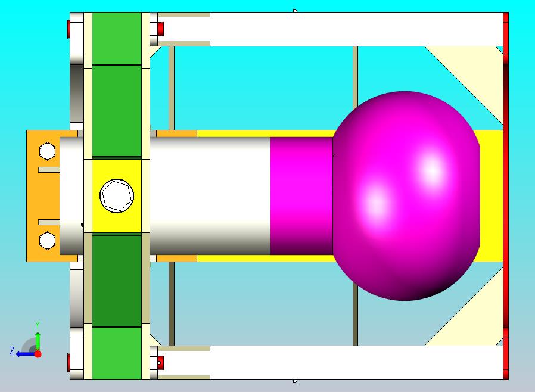The height and width of the screenshot is (392, 535).
Task: Pick the dark green block below the yellow block
Action: click(x=117, y=281)
